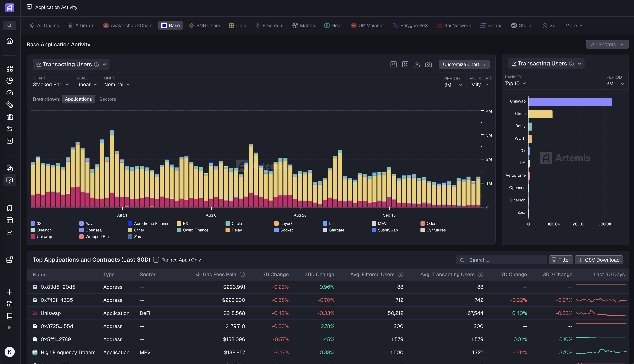Click the CSV Download button
This screenshot has width=634, height=364.
[x=599, y=260]
